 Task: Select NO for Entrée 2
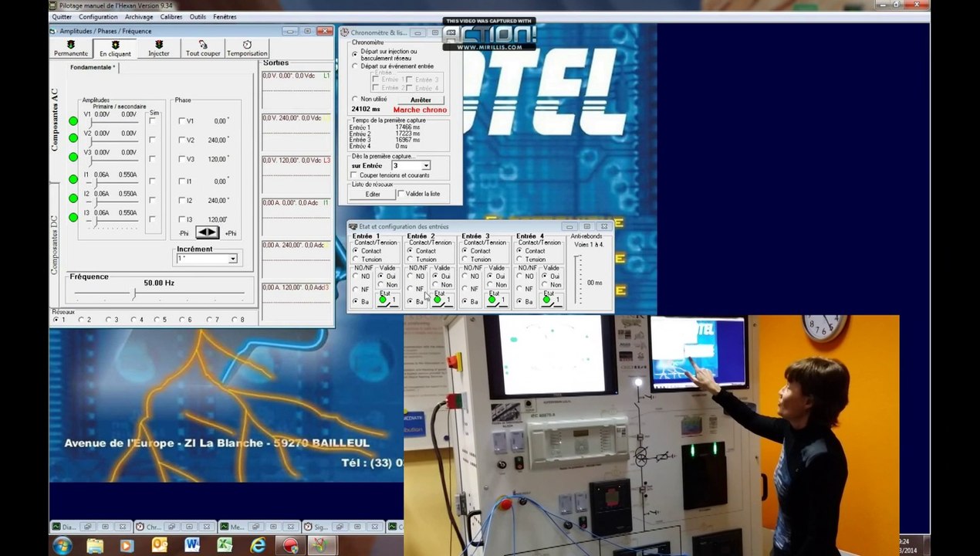pyautogui.click(x=411, y=276)
